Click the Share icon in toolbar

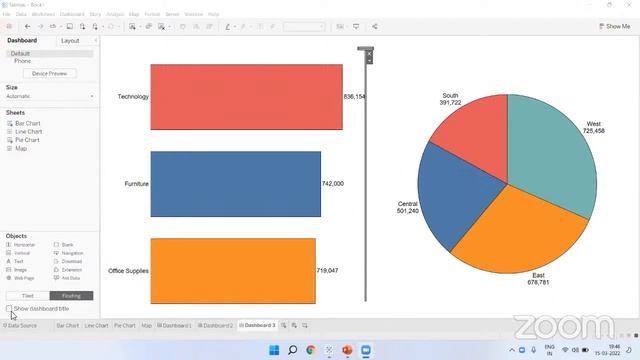point(375,27)
